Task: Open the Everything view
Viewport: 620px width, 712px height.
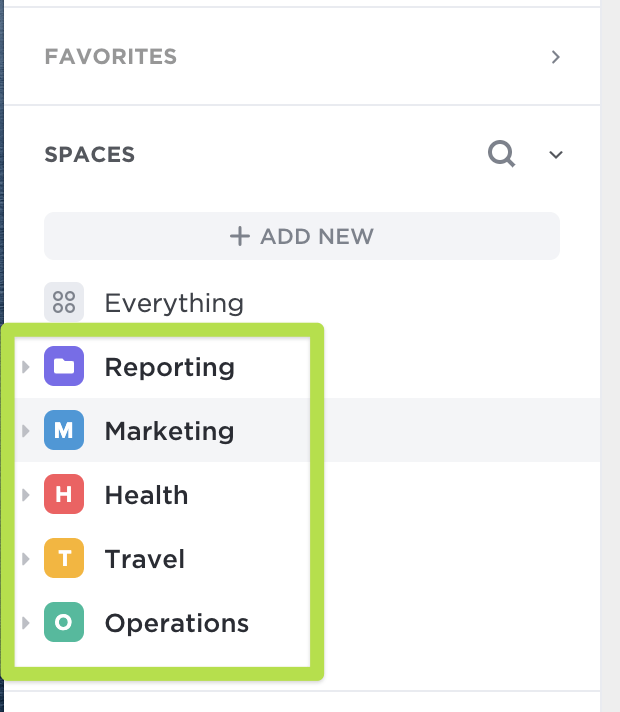Action: pos(174,302)
